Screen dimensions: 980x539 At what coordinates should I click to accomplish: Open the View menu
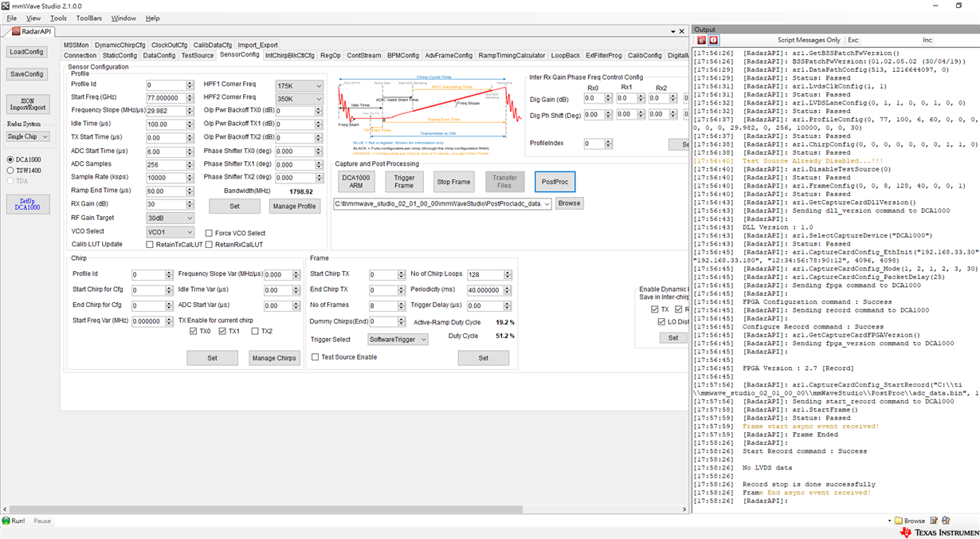click(33, 18)
